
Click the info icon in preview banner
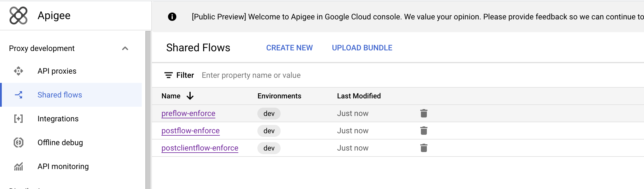pos(172,17)
